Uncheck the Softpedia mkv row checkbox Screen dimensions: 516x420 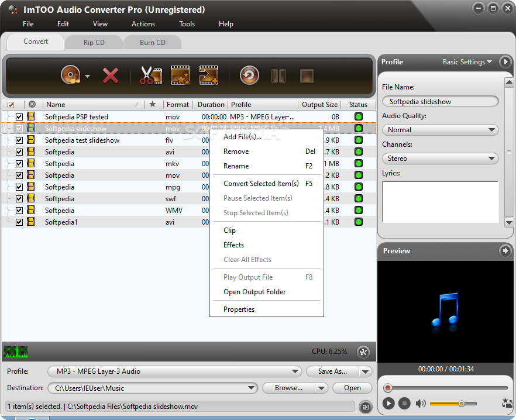click(x=19, y=164)
